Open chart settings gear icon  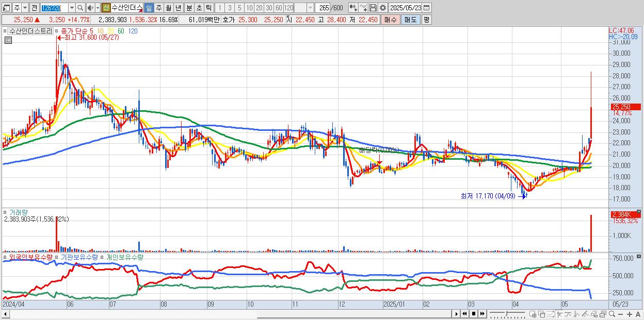(382, 8)
